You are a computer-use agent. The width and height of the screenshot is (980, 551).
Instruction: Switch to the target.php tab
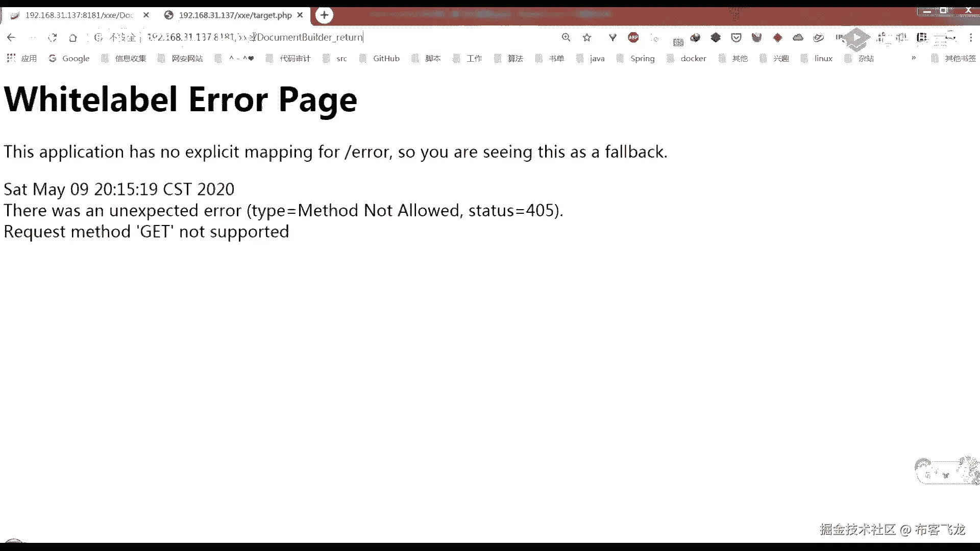(235, 15)
